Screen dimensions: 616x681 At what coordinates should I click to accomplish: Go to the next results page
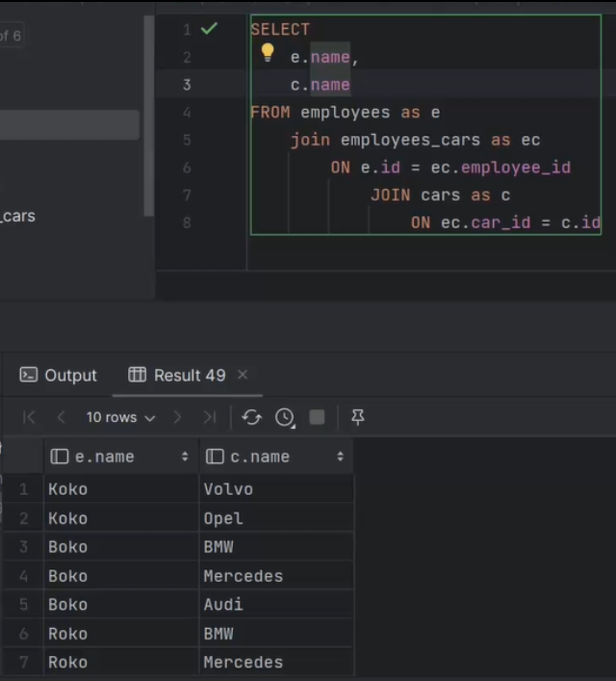(x=177, y=417)
